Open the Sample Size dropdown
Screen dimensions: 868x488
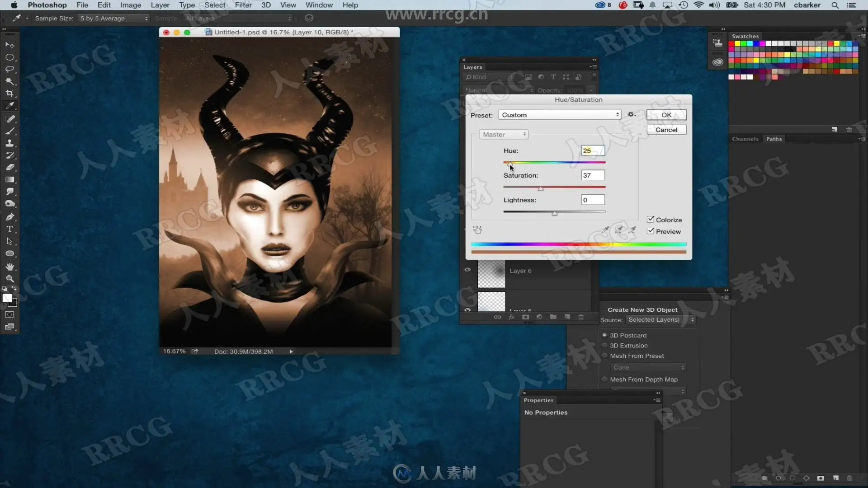tap(114, 19)
